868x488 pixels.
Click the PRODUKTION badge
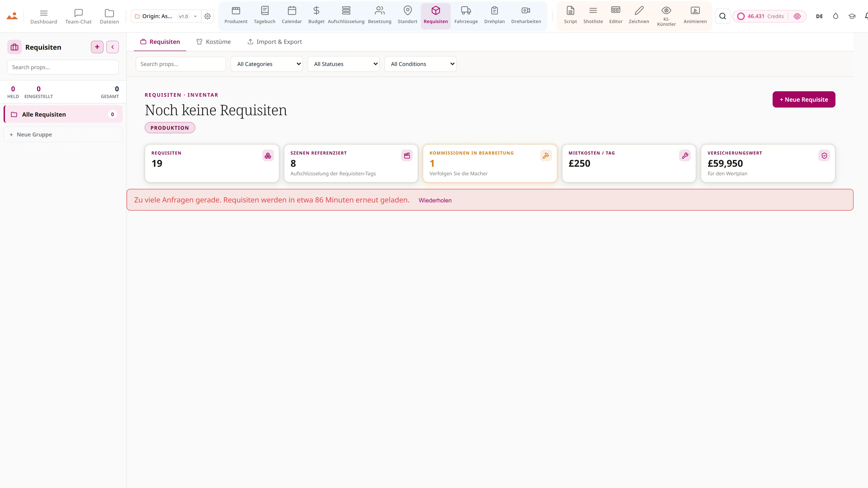(x=170, y=128)
